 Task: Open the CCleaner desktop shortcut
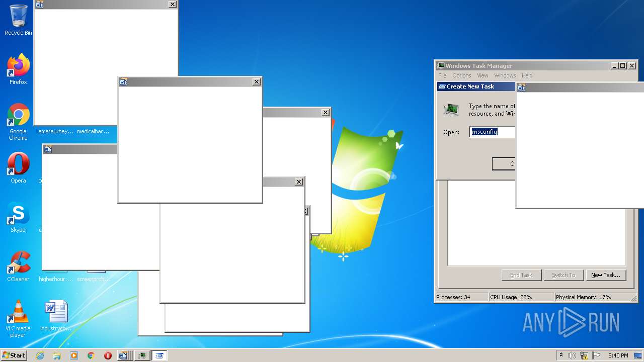click(18, 266)
